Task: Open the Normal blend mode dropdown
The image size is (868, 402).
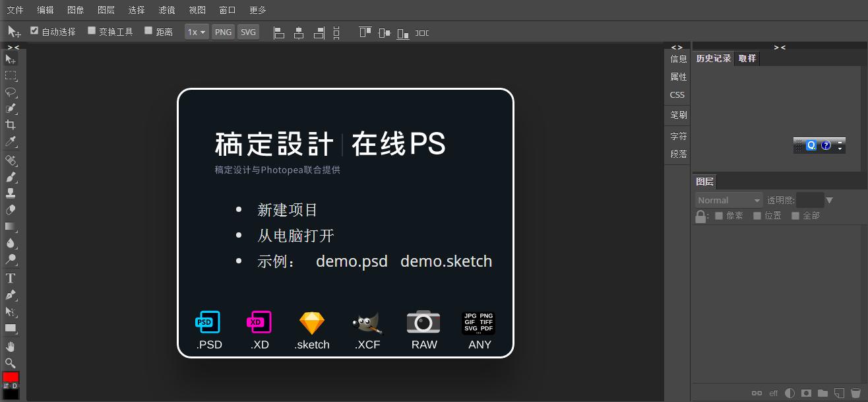Action: pyautogui.click(x=728, y=199)
